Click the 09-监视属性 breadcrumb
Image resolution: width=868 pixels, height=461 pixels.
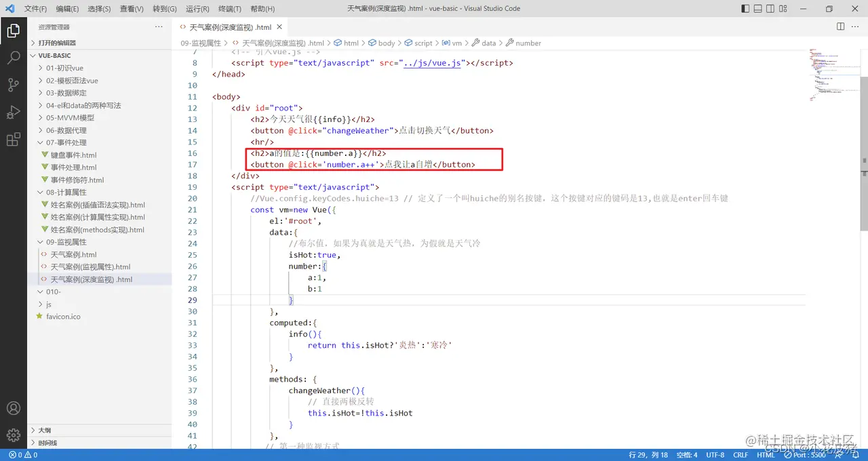(x=201, y=43)
